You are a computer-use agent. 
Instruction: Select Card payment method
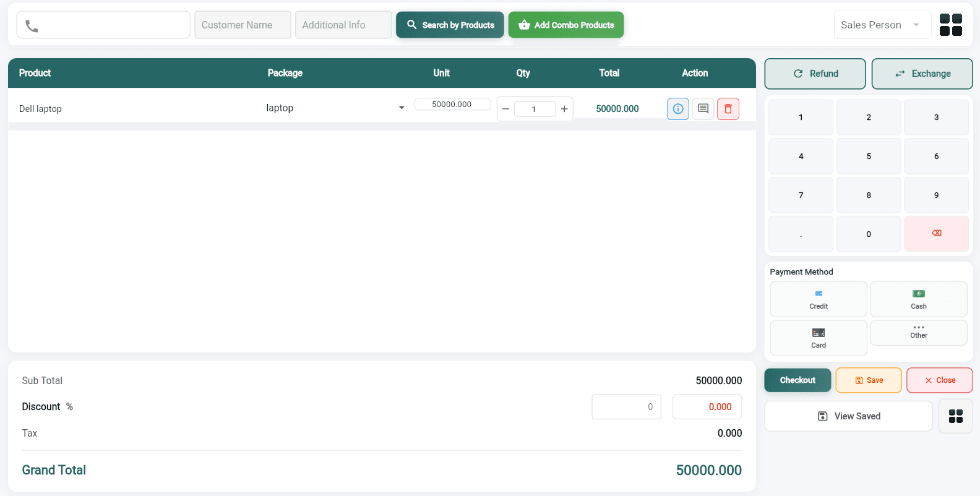(x=819, y=338)
